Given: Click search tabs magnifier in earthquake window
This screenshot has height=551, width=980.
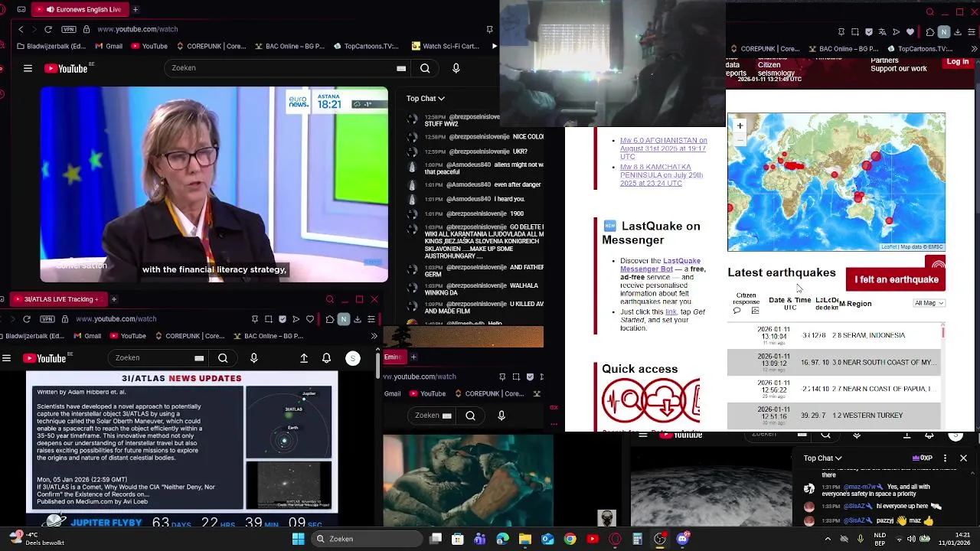Looking at the screenshot, I should tap(929, 12).
